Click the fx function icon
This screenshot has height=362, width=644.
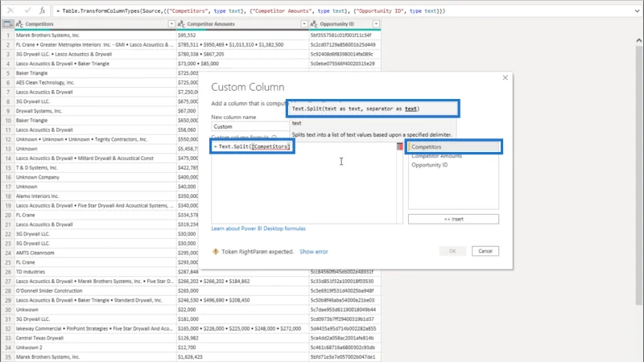coord(43,10)
